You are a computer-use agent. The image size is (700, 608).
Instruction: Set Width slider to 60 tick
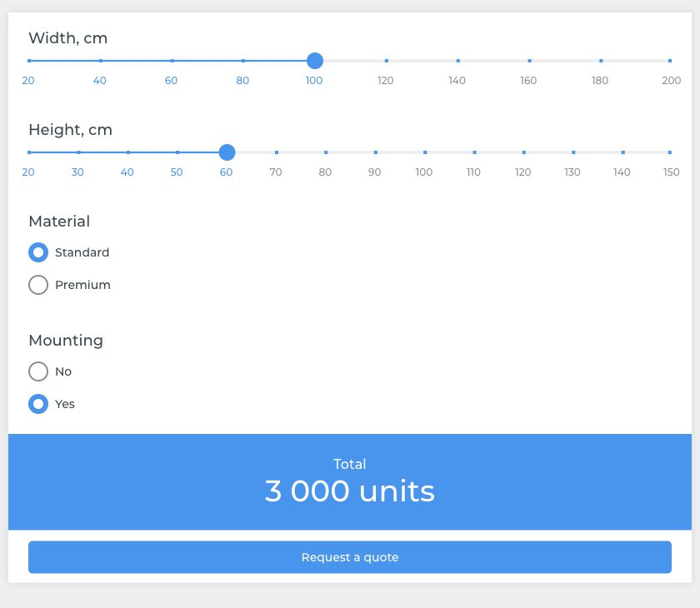[x=172, y=61]
